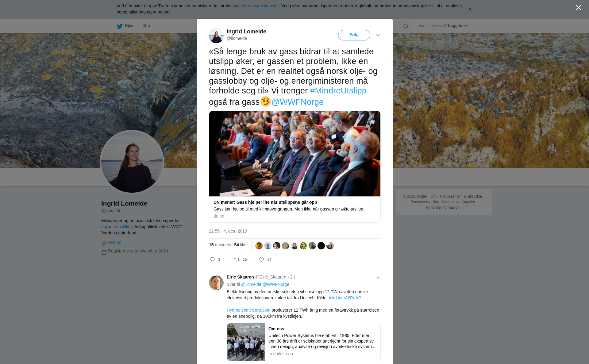Viewport: 589px width, 364px height.
Task: Click the search magnifier icon
Action: [x=406, y=26]
